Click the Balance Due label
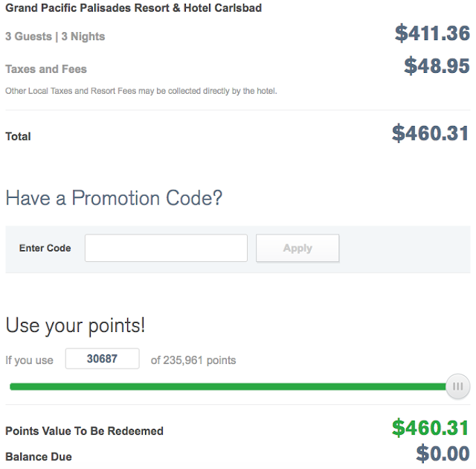 click(39, 456)
